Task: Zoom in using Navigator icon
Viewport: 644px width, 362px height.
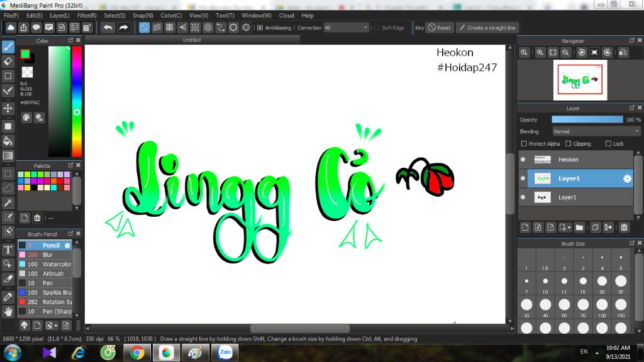Action: point(540,53)
